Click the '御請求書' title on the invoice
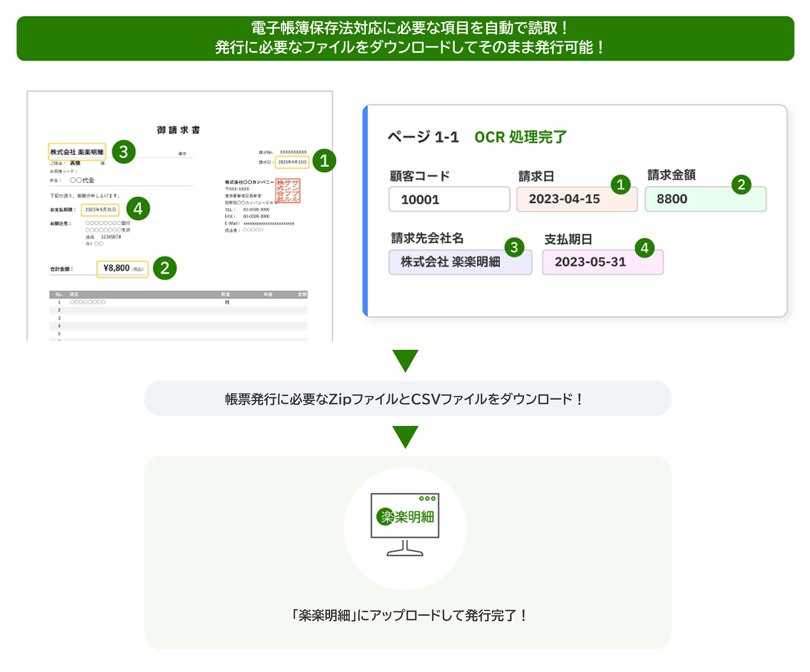The width and height of the screenshot is (810, 672). click(178, 130)
